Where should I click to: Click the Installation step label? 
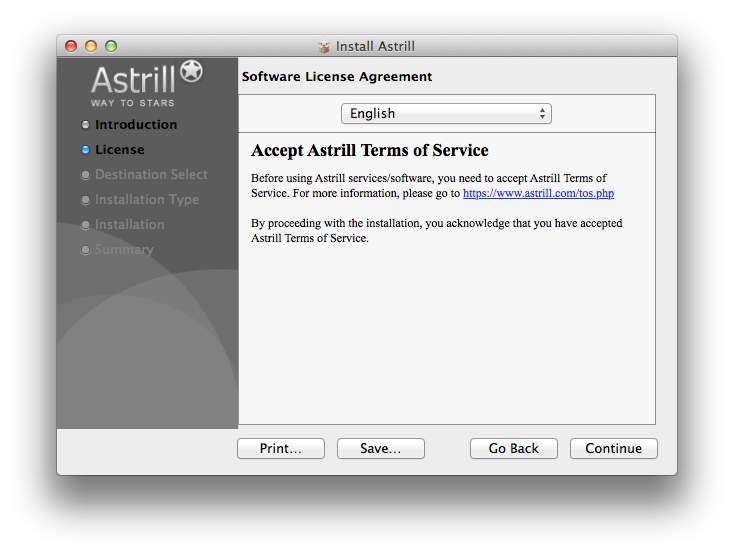(130, 225)
